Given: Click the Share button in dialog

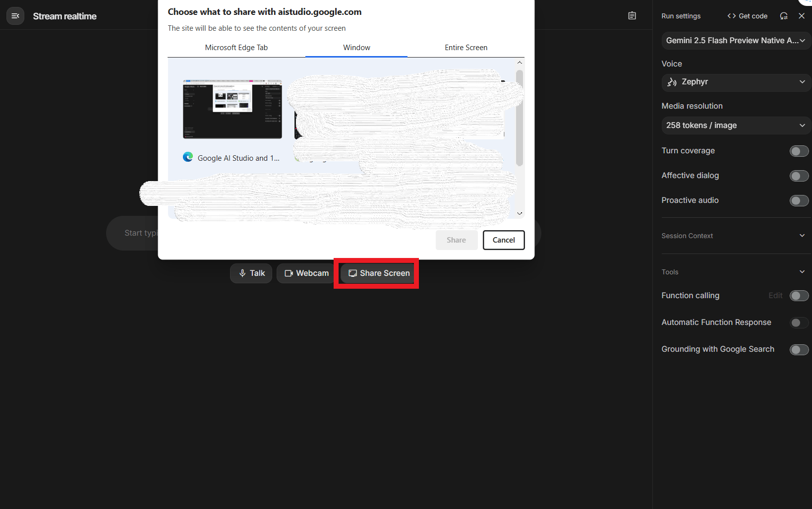Looking at the screenshot, I should (x=457, y=240).
